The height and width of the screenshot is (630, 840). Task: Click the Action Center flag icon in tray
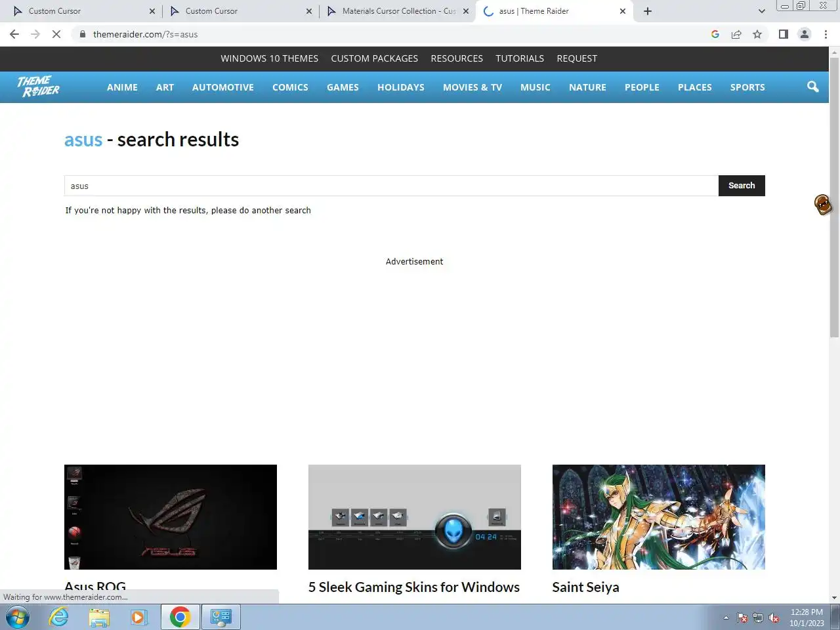(742, 618)
